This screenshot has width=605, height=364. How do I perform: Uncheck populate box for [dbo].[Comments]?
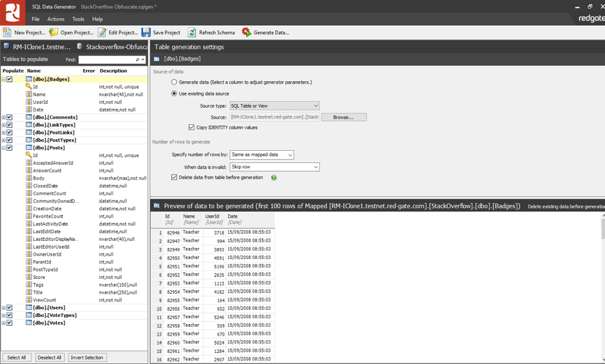tap(9, 117)
